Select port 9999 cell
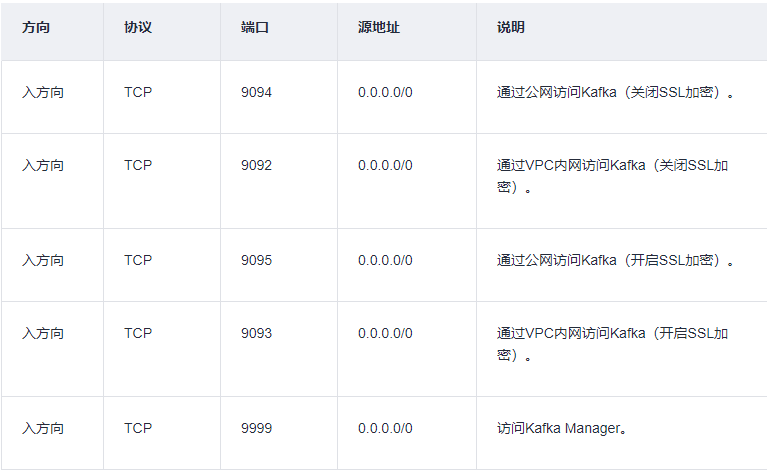This screenshot has height=470, width=767. tap(256, 428)
